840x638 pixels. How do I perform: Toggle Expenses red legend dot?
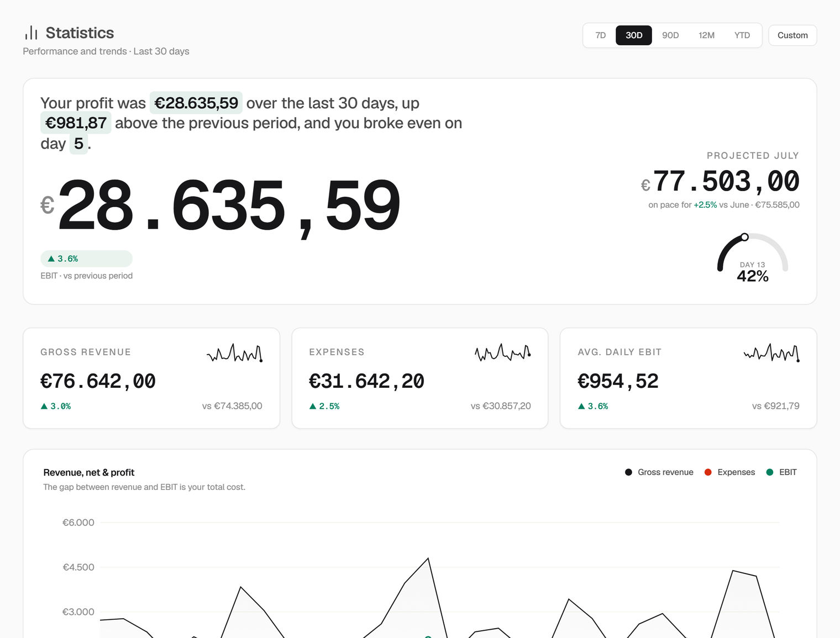708,472
